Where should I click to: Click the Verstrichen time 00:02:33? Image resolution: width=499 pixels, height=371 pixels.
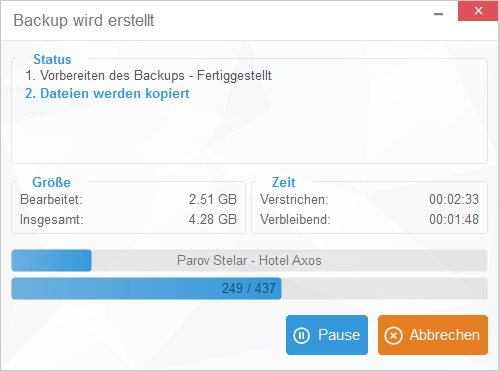click(x=454, y=199)
